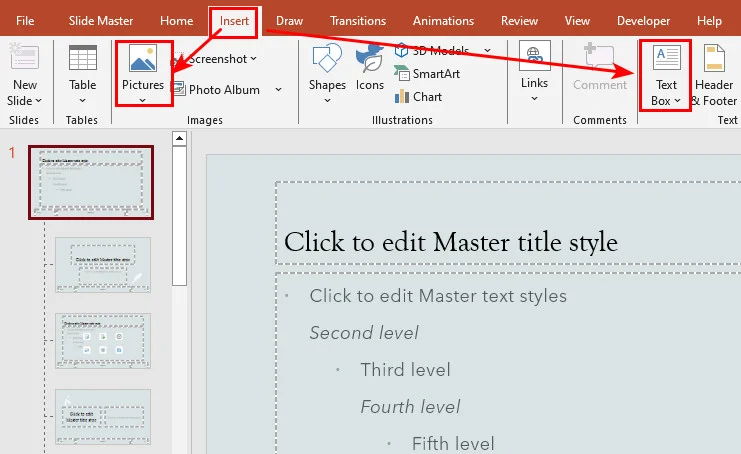
Task: Click the Shapes icon
Action: (x=327, y=58)
